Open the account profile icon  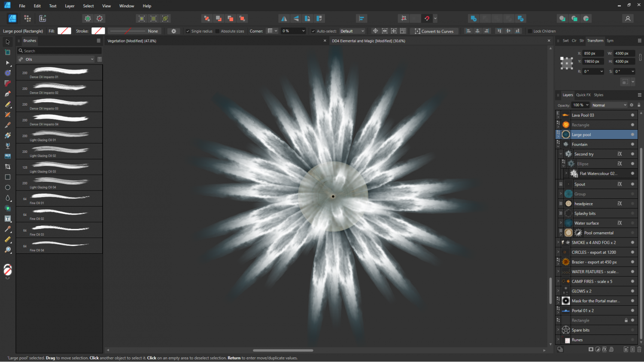click(628, 18)
